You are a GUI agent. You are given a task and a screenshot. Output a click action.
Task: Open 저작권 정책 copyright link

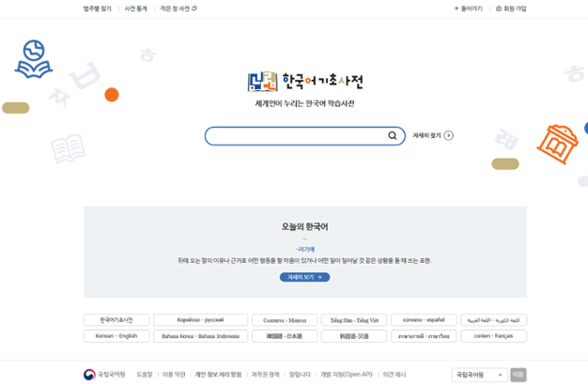(266, 374)
